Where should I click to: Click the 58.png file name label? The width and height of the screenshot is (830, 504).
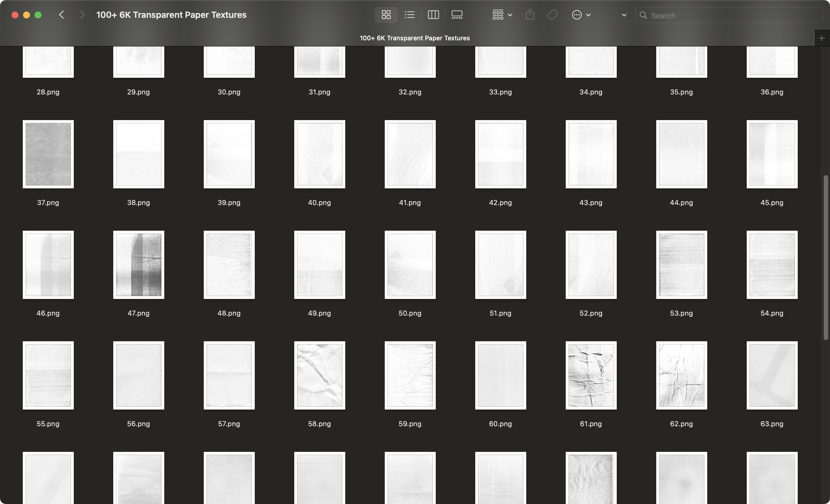pos(319,424)
